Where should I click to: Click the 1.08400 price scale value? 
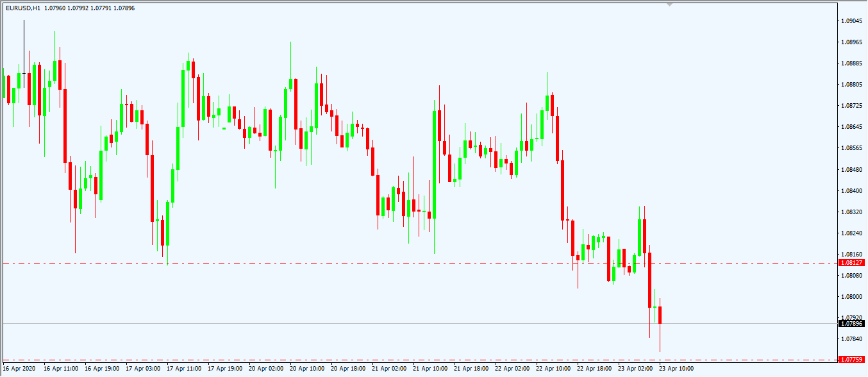(x=851, y=191)
